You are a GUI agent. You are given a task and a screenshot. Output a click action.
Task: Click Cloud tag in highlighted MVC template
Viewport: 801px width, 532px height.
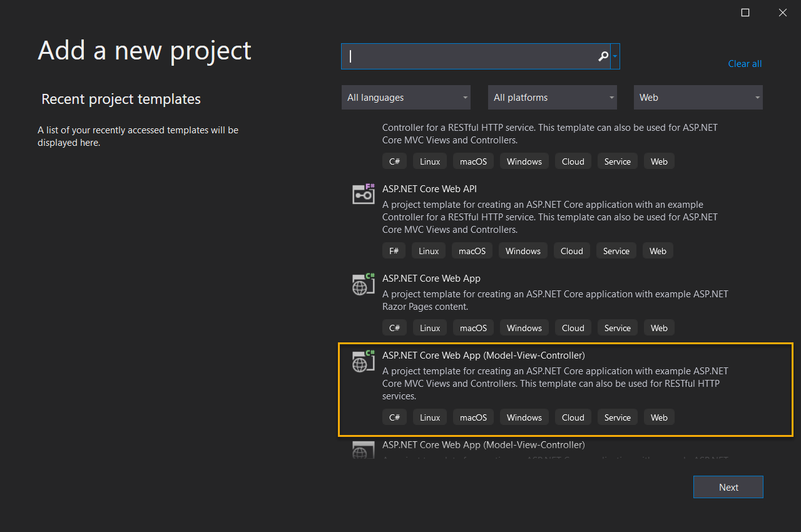coord(573,417)
